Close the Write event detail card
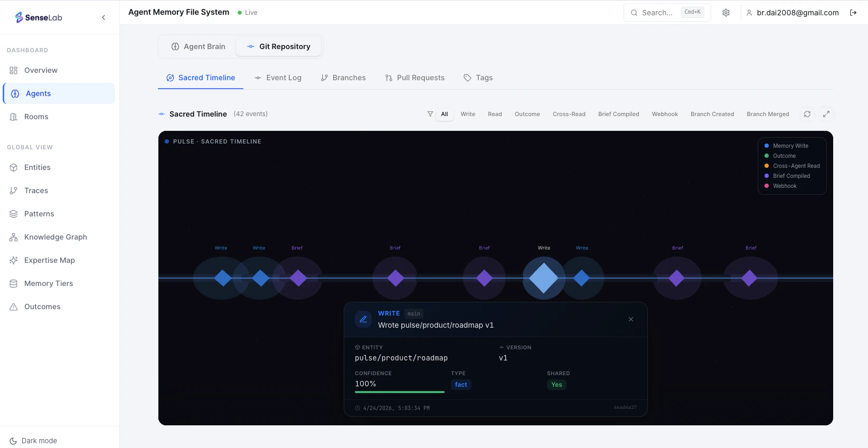Image resolution: width=868 pixels, height=448 pixels. coord(631,319)
